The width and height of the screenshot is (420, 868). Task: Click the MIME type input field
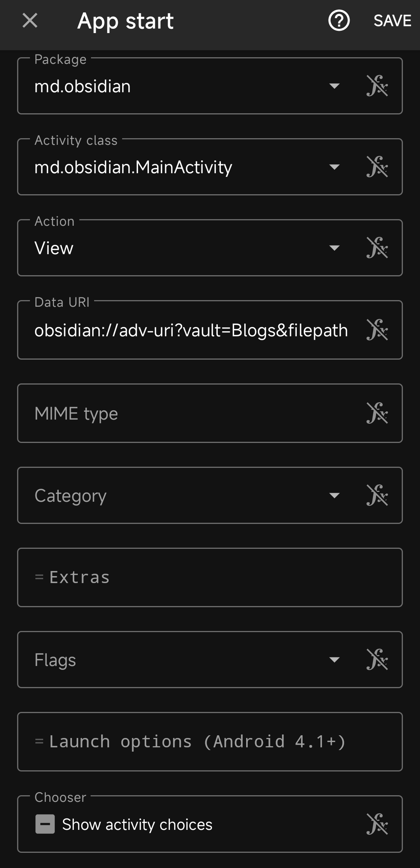point(191,413)
